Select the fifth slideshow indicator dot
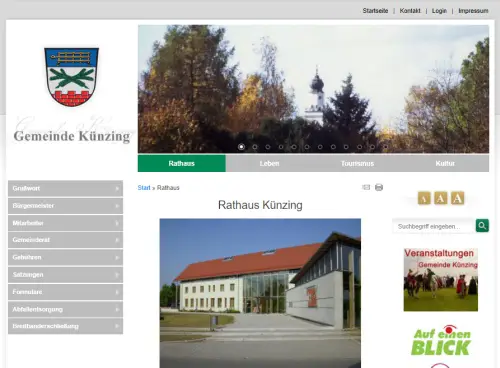This screenshot has width=500, height=368. (294, 147)
